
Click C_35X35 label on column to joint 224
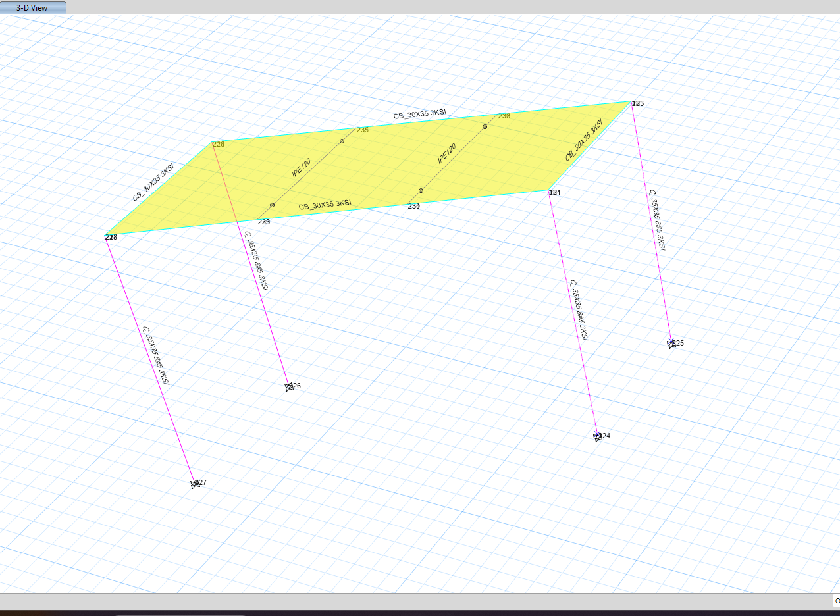tap(578, 309)
